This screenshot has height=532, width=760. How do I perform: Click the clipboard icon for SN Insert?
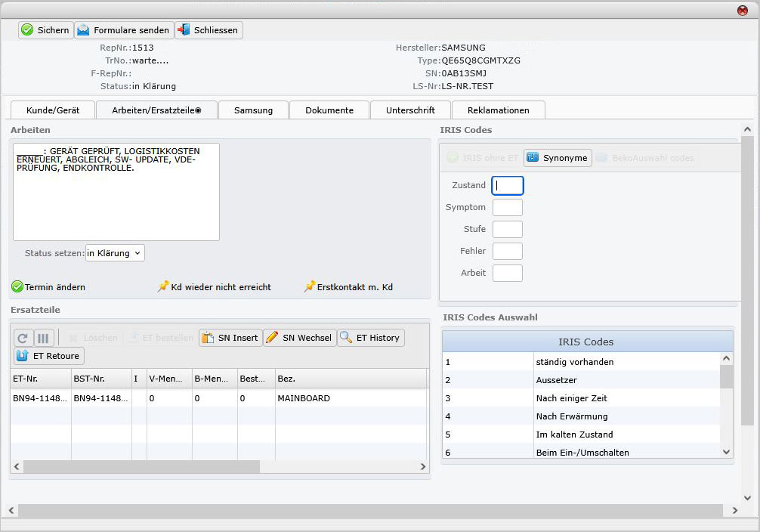pos(208,338)
